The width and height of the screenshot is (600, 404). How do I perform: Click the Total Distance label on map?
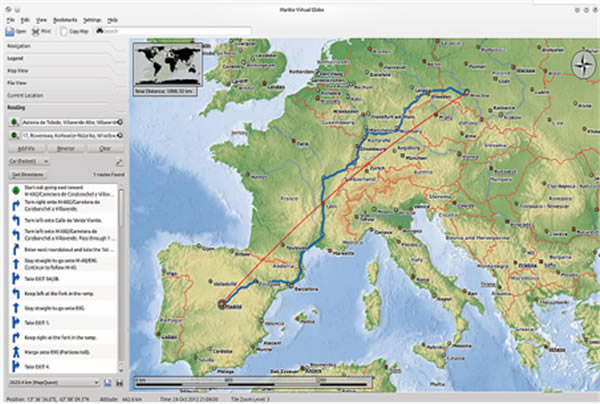[165, 91]
